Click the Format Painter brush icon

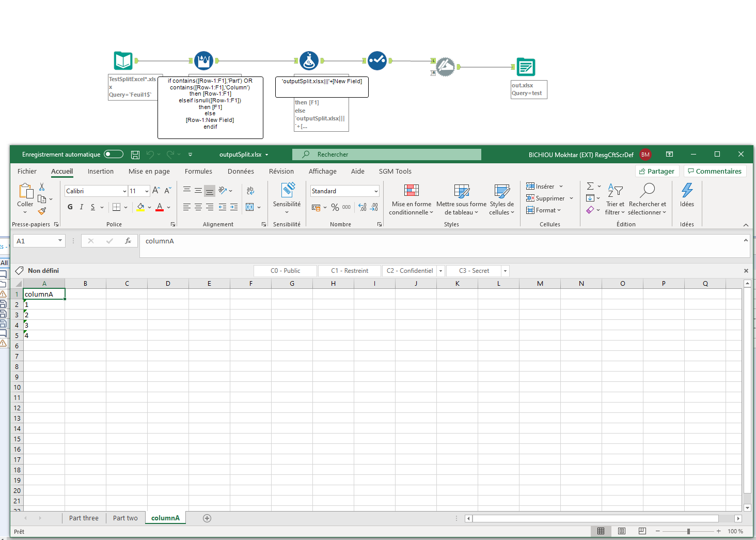pos(42,211)
